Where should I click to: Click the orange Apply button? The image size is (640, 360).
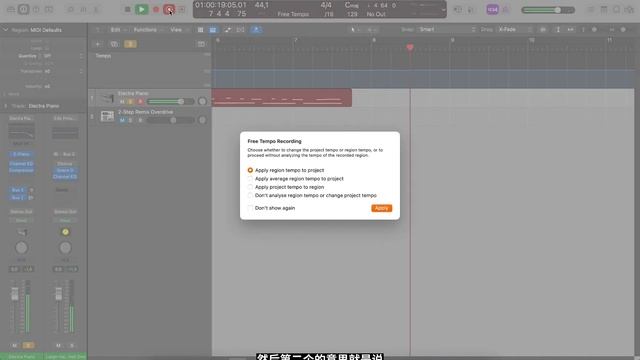click(381, 208)
